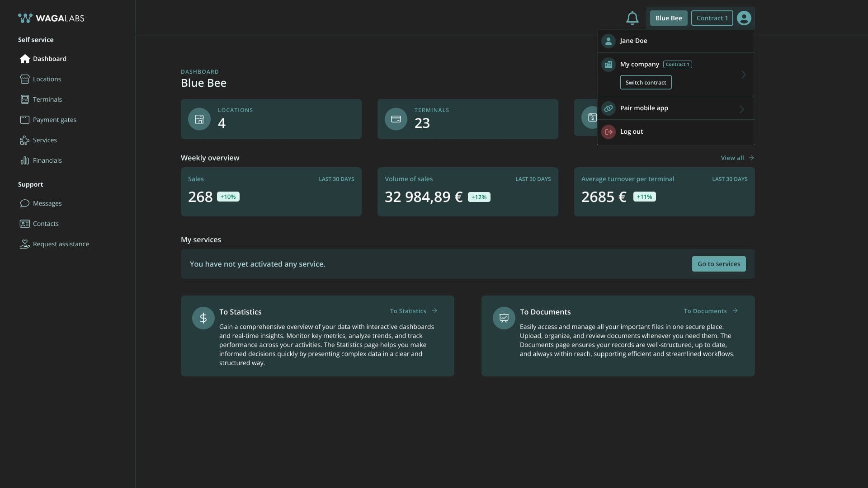868x488 pixels.
Task: Click the Services puzzle icon in sidebar
Action: [25, 140]
